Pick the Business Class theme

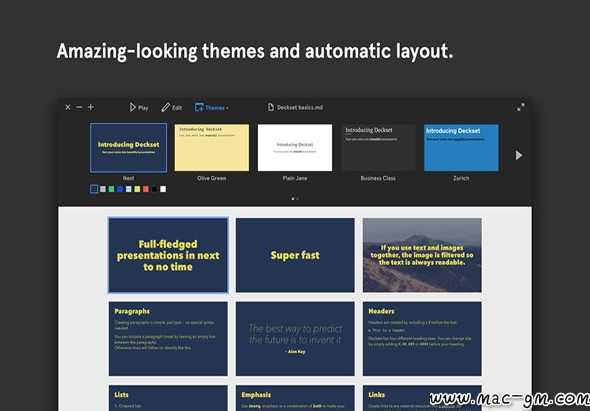click(378, 148)
